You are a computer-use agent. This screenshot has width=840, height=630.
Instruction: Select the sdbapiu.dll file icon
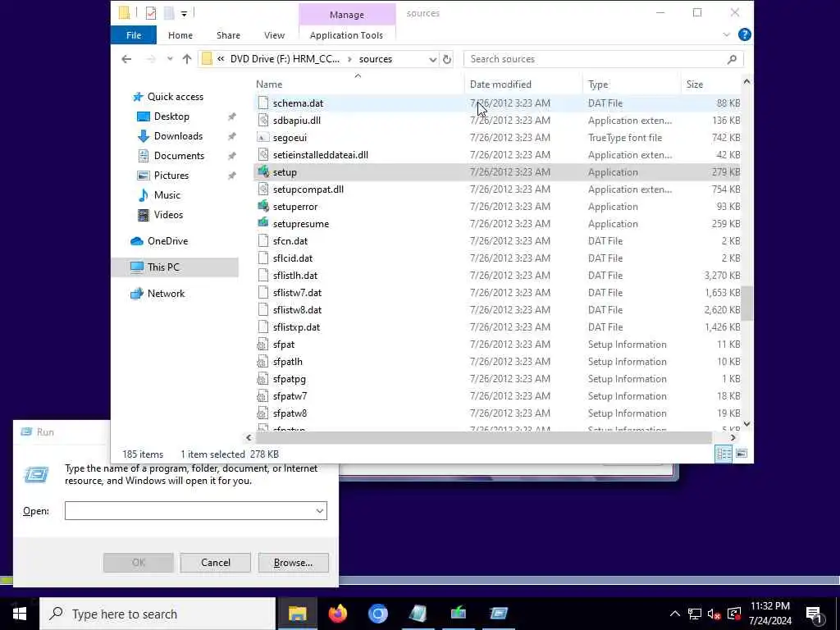[x=263, y=121]
